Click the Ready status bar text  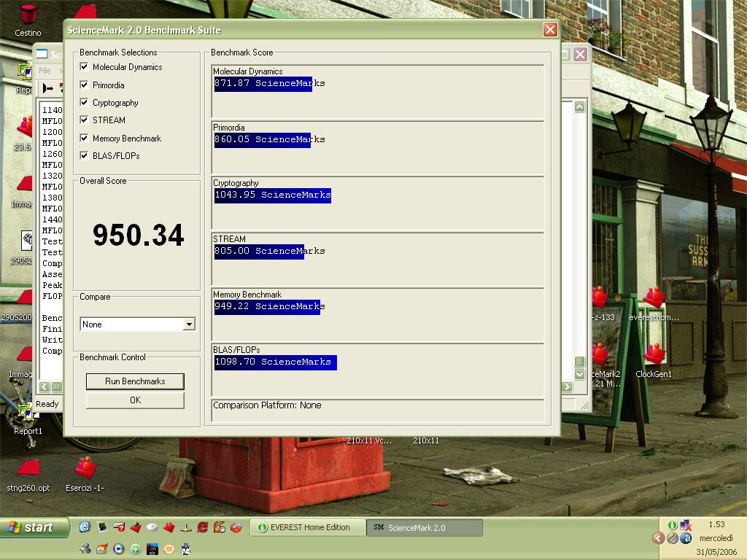47,404
